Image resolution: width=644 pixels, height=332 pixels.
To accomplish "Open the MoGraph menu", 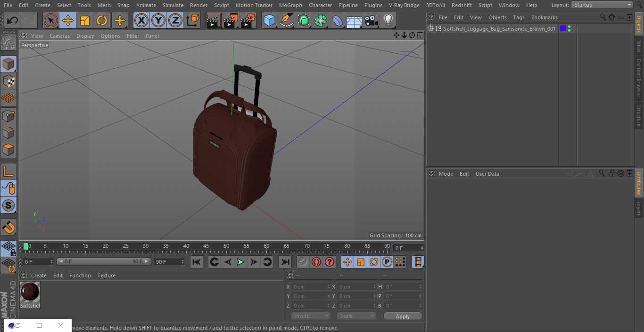I will tap(290, 5).
